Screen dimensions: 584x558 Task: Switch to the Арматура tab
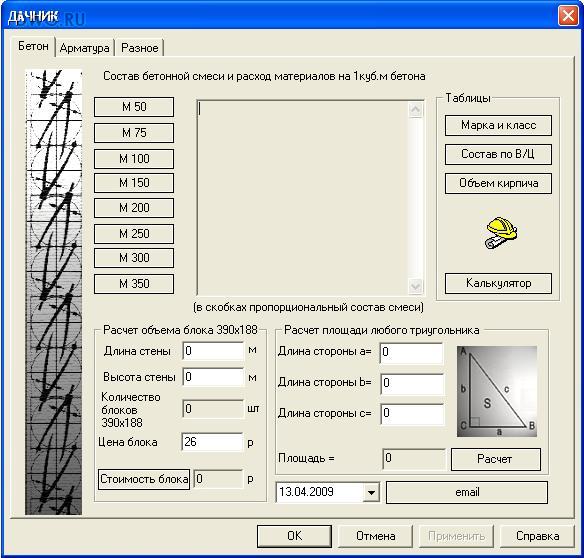(x=85, y=48)
